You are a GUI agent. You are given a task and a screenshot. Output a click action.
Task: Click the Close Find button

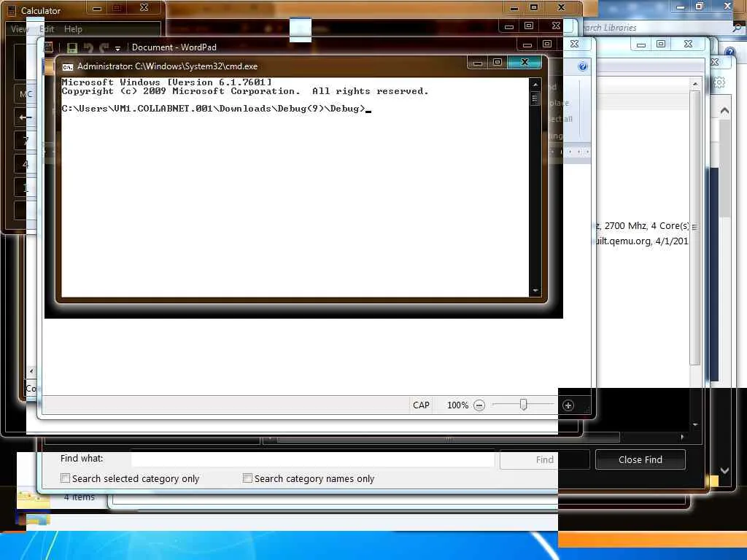[640, 460]
